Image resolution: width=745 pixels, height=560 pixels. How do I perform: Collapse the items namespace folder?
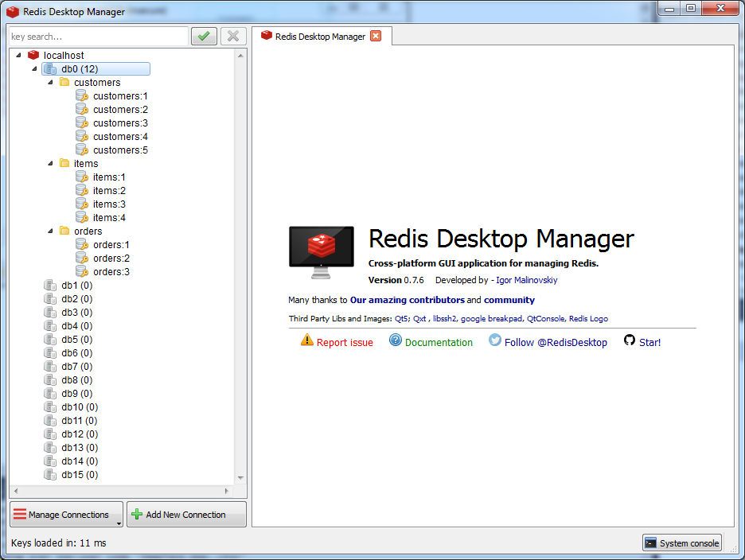(x=50, y=163)
